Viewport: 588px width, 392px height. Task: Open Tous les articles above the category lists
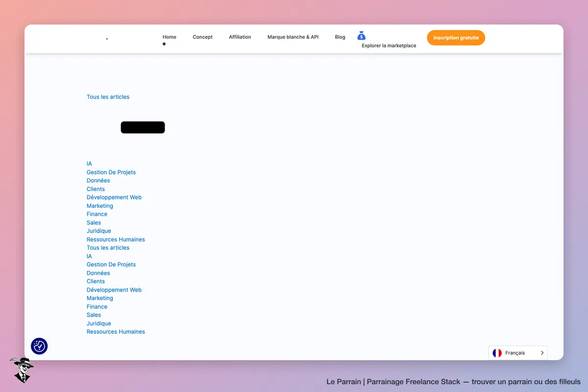coord(108,97)
